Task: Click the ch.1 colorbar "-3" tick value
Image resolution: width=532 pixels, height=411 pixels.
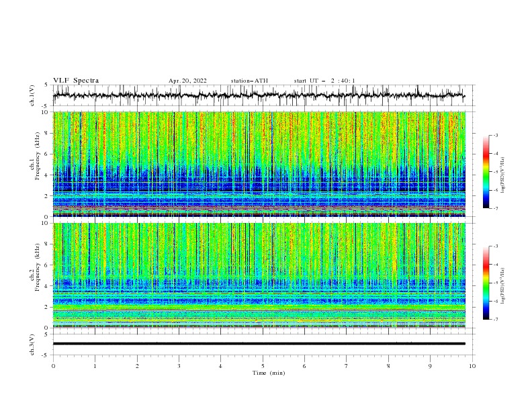Action: [x=495, y=135]
